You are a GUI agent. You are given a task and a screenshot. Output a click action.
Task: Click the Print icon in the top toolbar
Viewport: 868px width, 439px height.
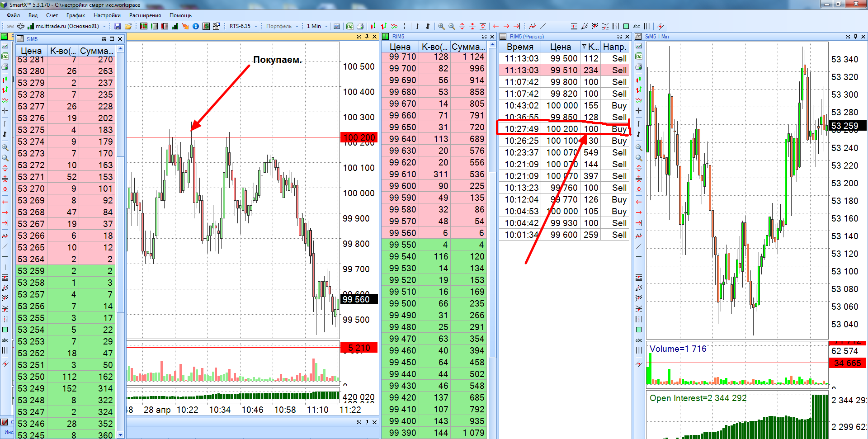click(360, 26)
